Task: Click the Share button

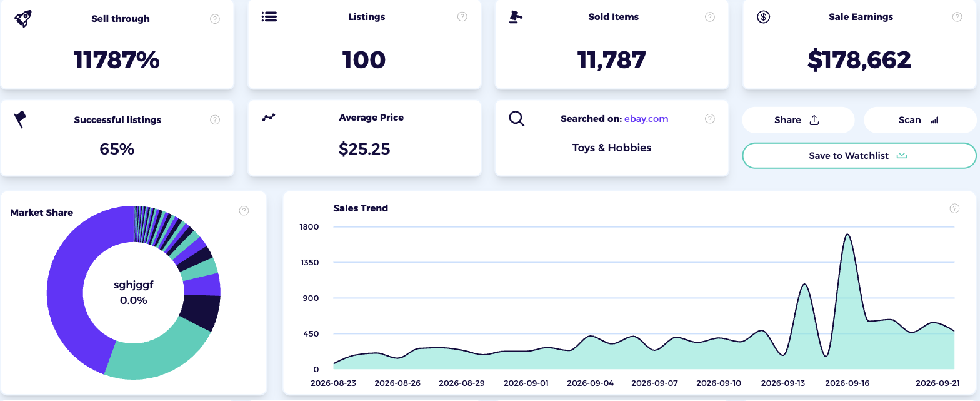Action: (x=798, y=120)
